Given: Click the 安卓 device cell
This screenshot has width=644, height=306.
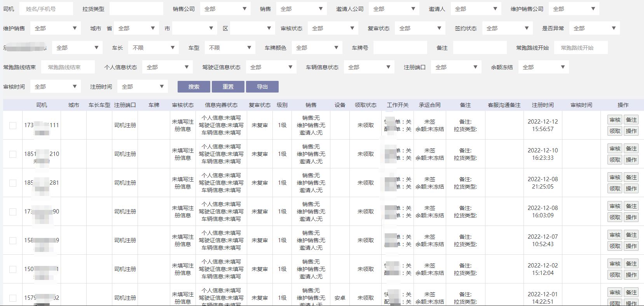Looking at the screenshot, I should [340, 298].
